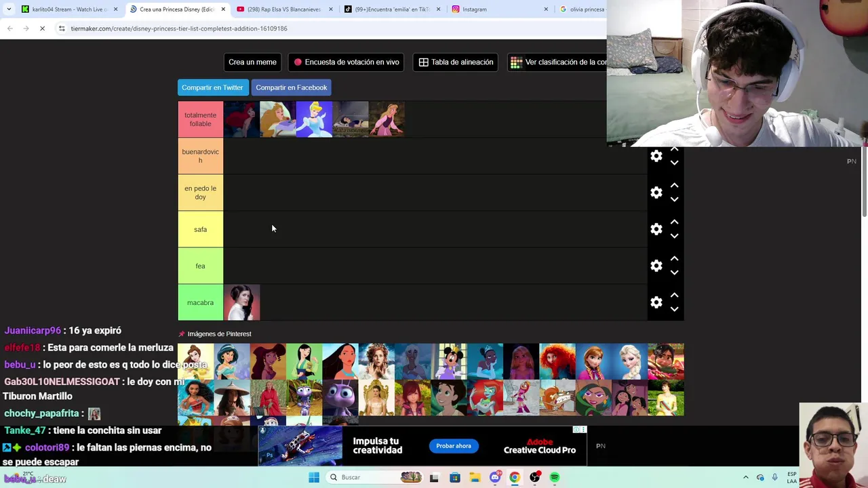Screen dimensions: 868x488
Task: Move safa tier up with arrow
Action: [674, 222]
